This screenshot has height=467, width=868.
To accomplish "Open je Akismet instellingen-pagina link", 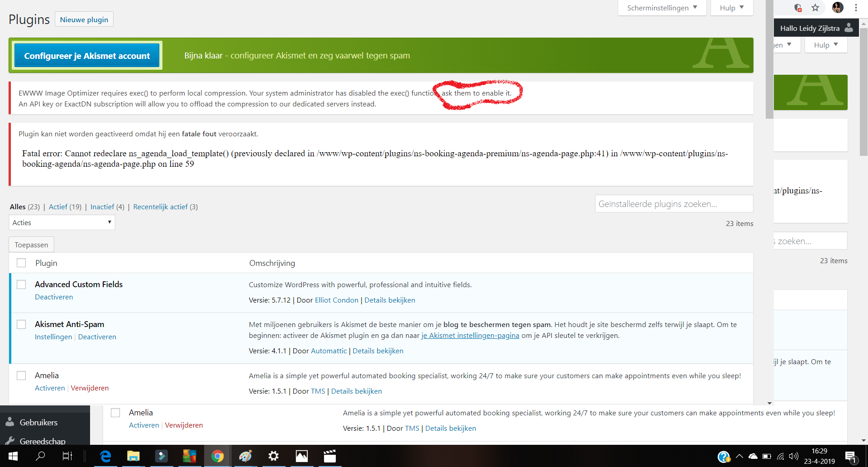I will pyautogui.click(x=470, y=336).
